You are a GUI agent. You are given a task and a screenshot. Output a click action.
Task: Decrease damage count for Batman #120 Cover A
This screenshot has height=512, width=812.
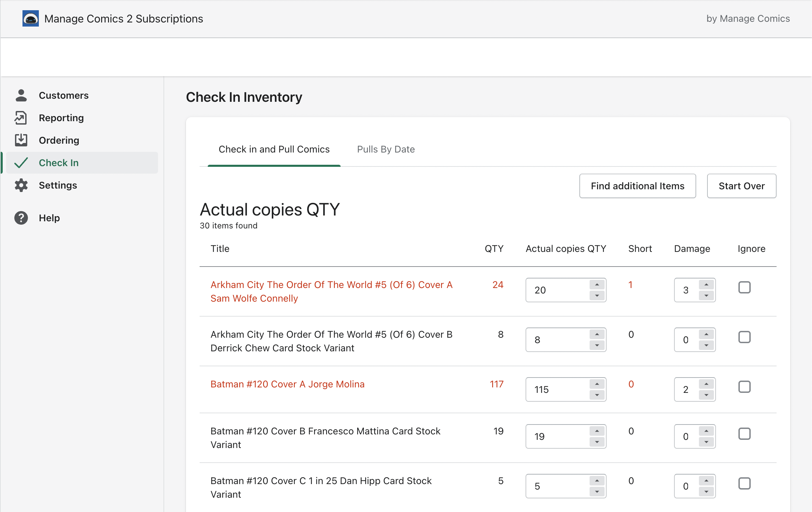(x=706, y=395)
